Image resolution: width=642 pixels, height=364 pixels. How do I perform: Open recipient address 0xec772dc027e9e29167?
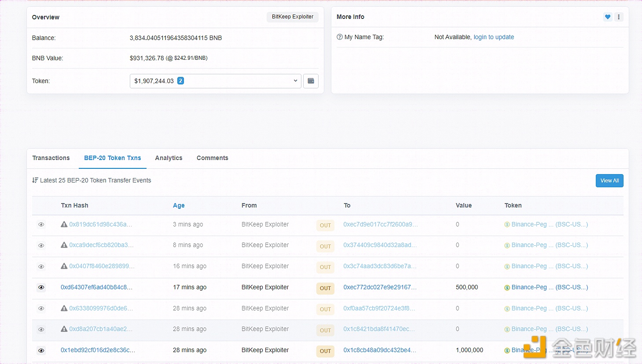[380, 287]
